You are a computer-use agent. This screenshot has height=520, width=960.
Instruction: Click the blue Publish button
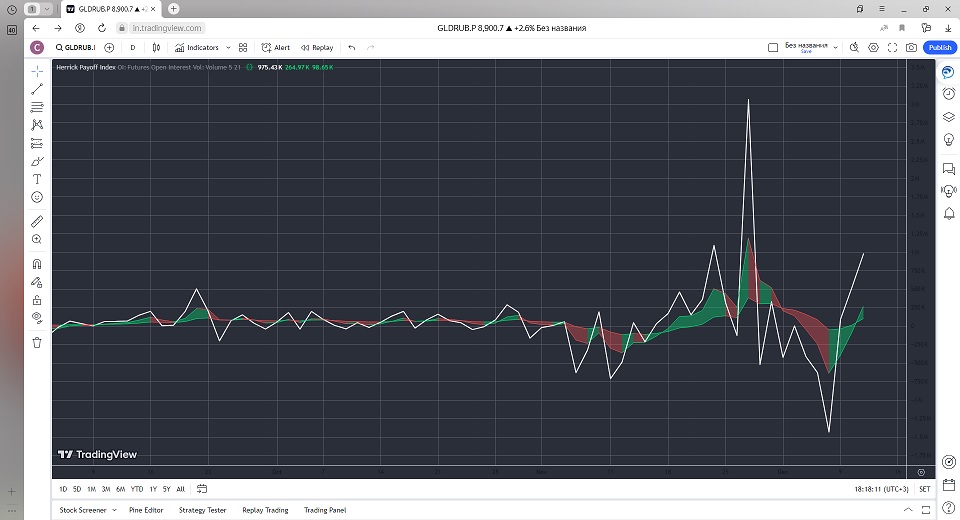940,47
